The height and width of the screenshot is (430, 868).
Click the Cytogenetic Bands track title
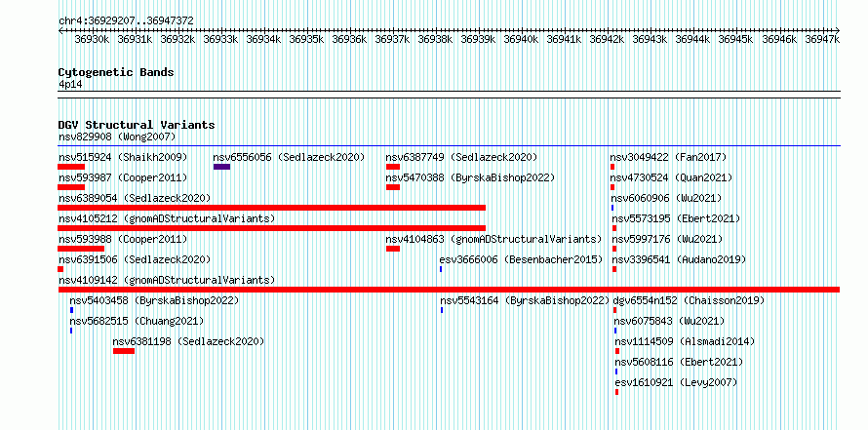tap(116, 72)
